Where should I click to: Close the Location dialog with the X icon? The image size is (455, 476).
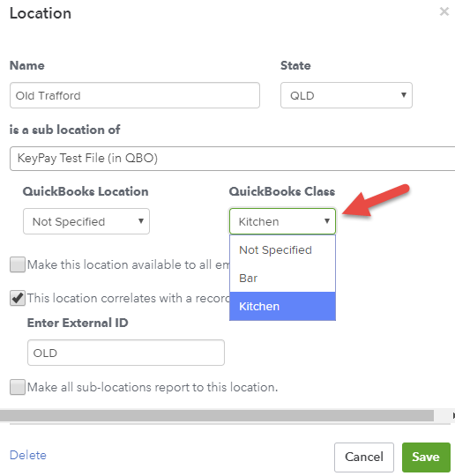coord(444,11)
